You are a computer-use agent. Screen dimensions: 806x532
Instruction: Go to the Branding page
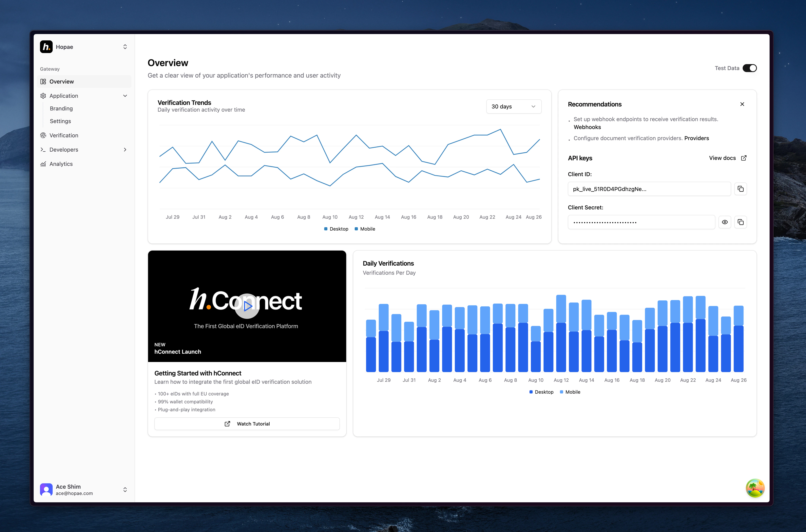point(61,109)
